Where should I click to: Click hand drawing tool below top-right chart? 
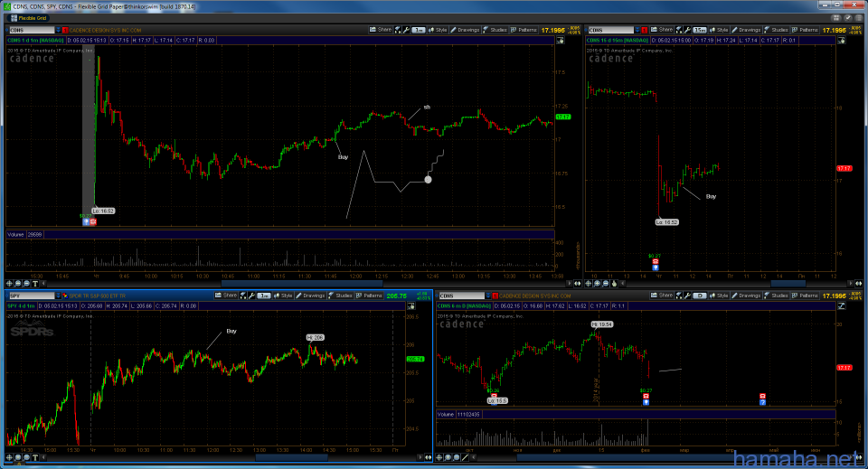coord(614,283)
